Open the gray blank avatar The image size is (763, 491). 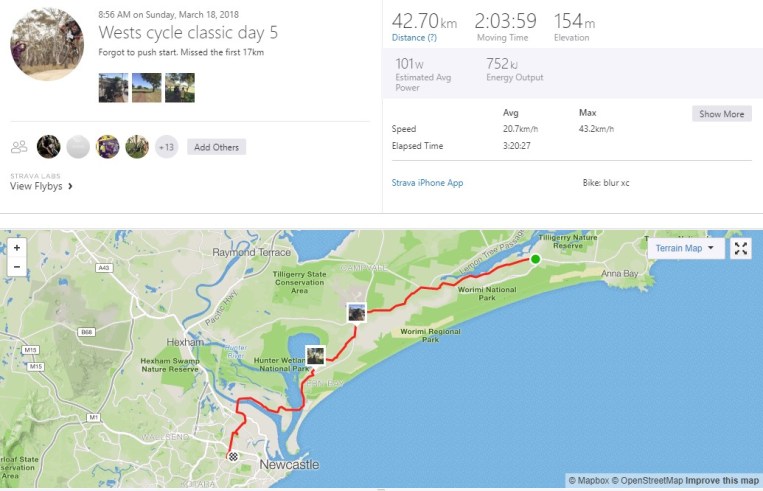click(x=78, y=147)
